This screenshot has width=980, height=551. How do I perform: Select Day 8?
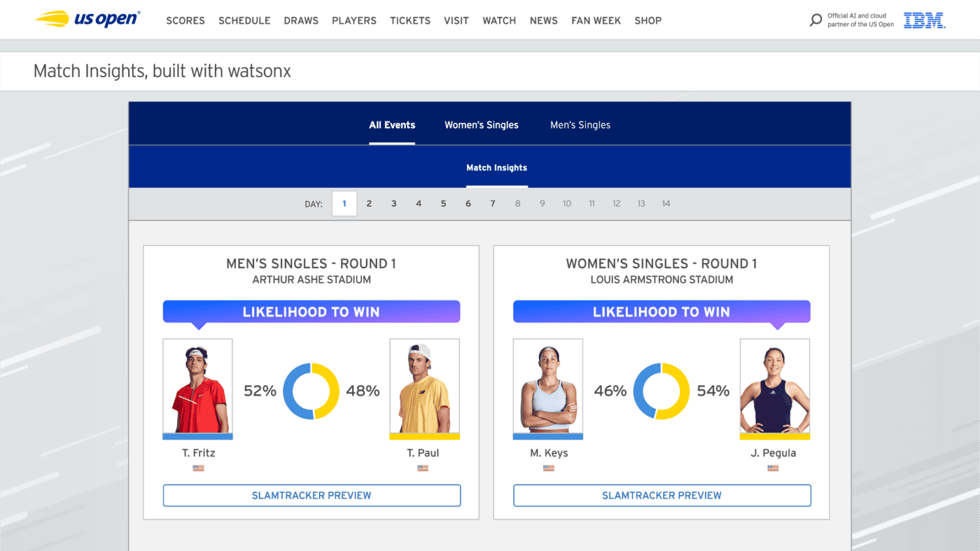(x=518, y=204)
